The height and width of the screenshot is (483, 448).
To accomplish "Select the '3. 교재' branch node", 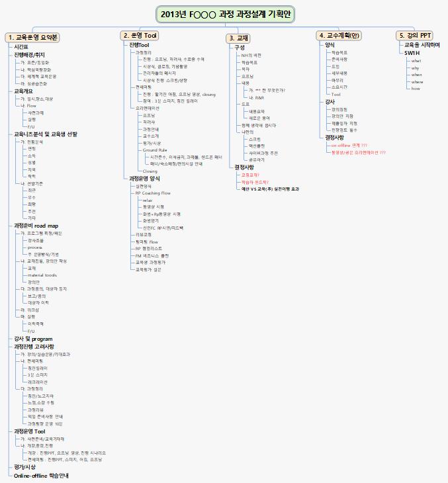I will (x=238, y=38).
